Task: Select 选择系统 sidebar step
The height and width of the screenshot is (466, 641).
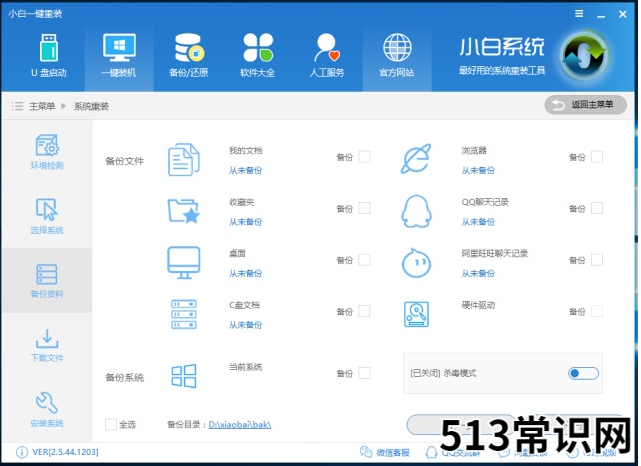Action: (47, 216)
